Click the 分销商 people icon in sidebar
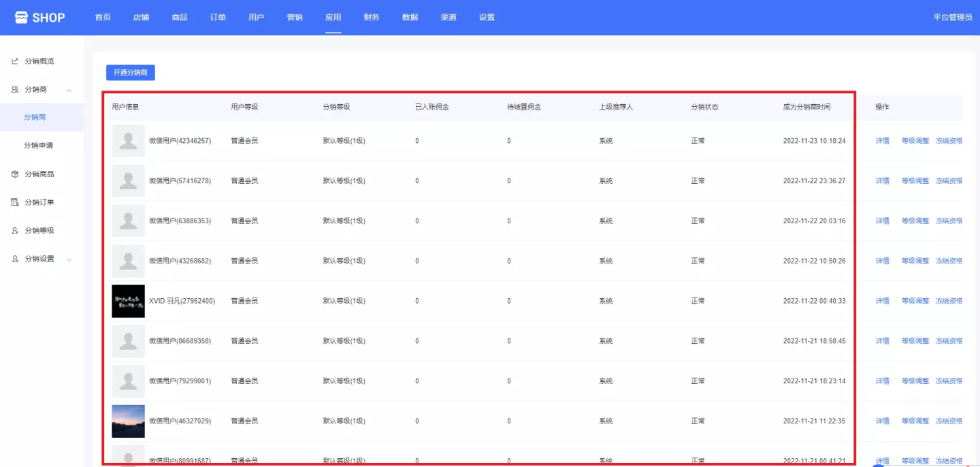 point(15,89)
